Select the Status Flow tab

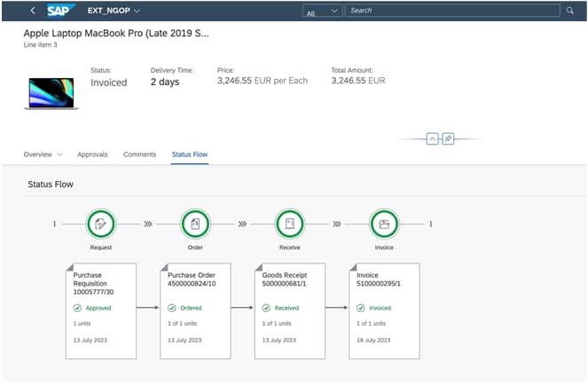[190, 154]
